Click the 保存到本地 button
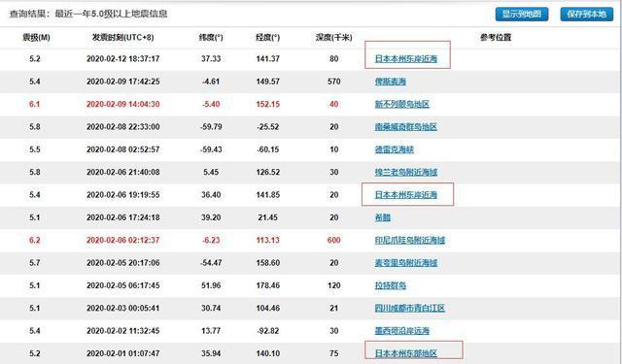The width and height of the screenshot is (622, 364). (x=586, y=15)
